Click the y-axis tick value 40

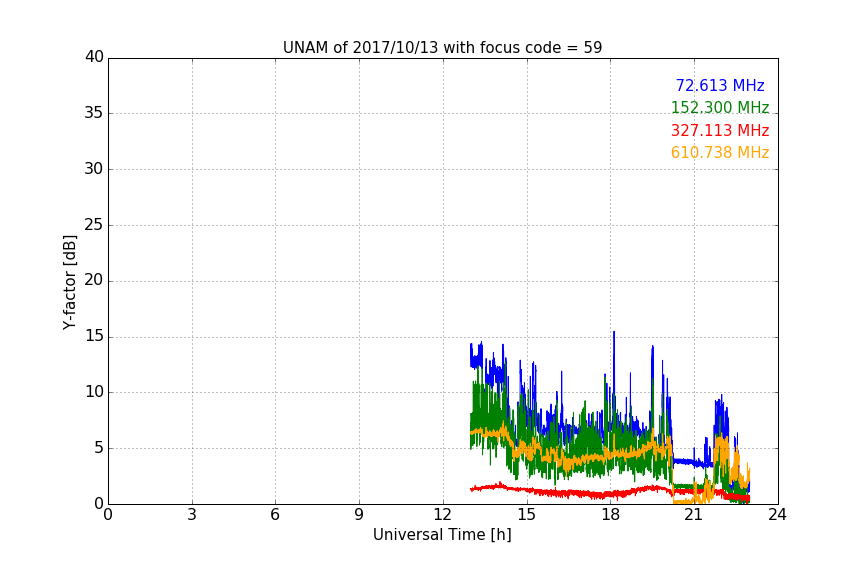point(94,57)
